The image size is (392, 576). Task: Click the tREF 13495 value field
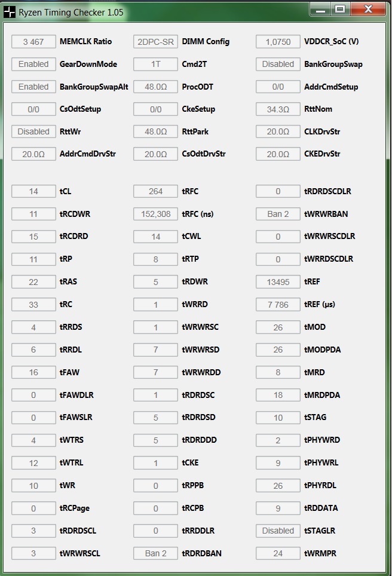pyautogui.click(x=278, y=282)
